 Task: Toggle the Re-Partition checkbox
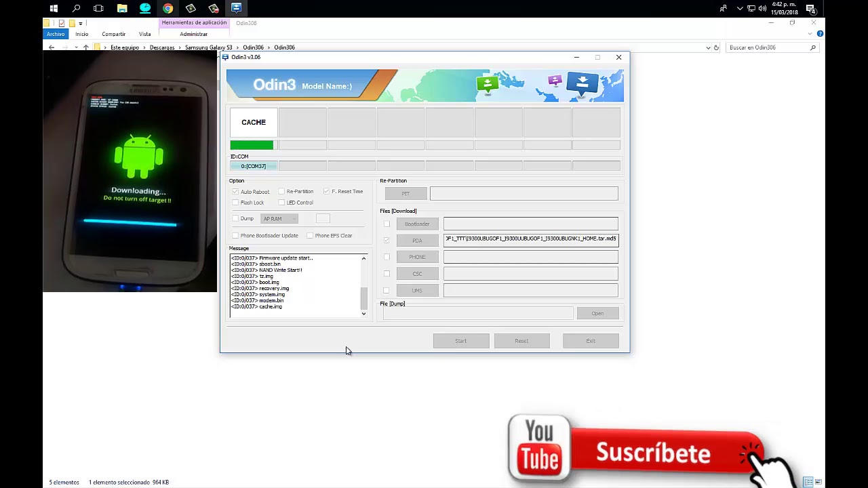281,191
